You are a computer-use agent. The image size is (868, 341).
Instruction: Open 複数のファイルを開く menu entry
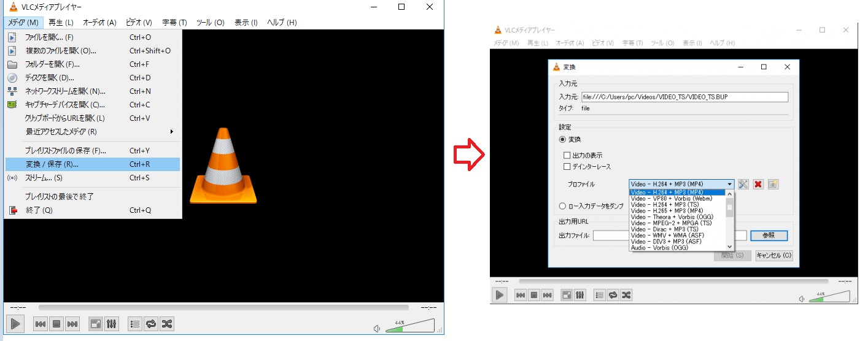[93, 51]
